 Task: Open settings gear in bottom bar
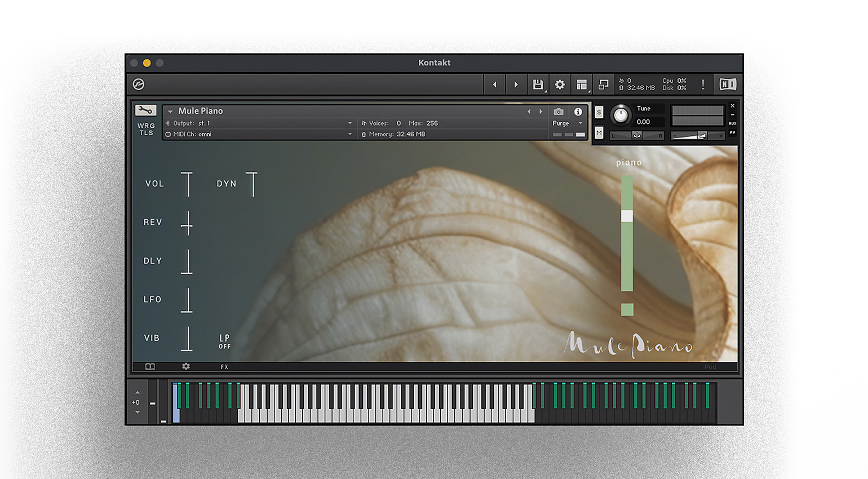[x=186, y=366]
